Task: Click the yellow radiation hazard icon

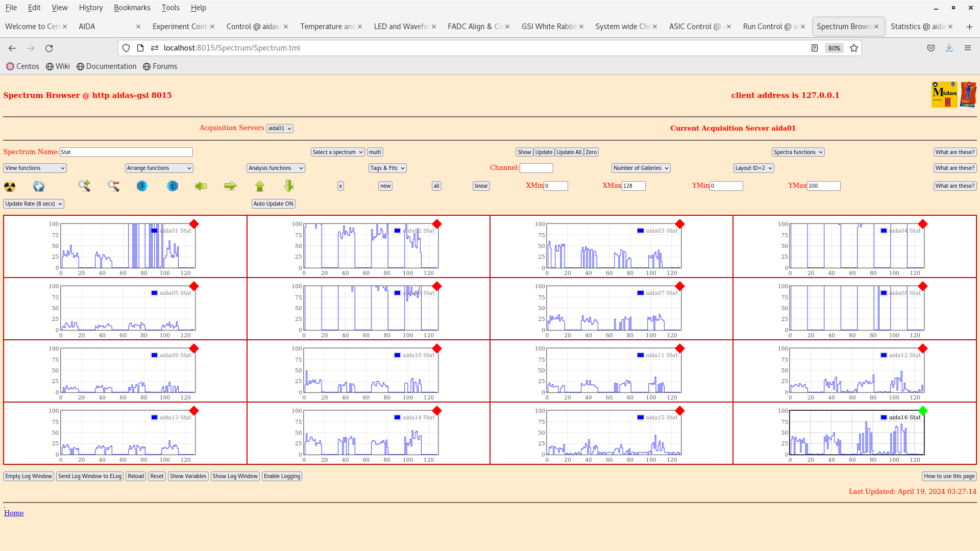Action: coord(10,186)
